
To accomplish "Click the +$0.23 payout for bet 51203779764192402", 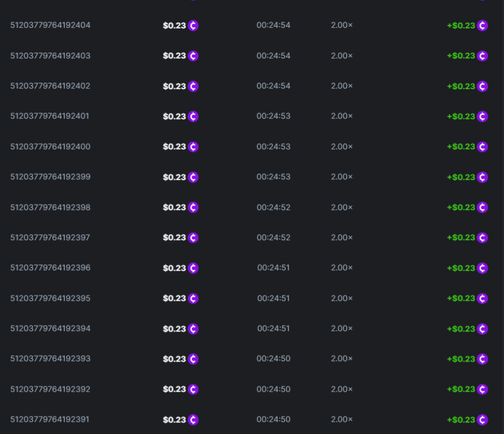I will tap(461, 86).
